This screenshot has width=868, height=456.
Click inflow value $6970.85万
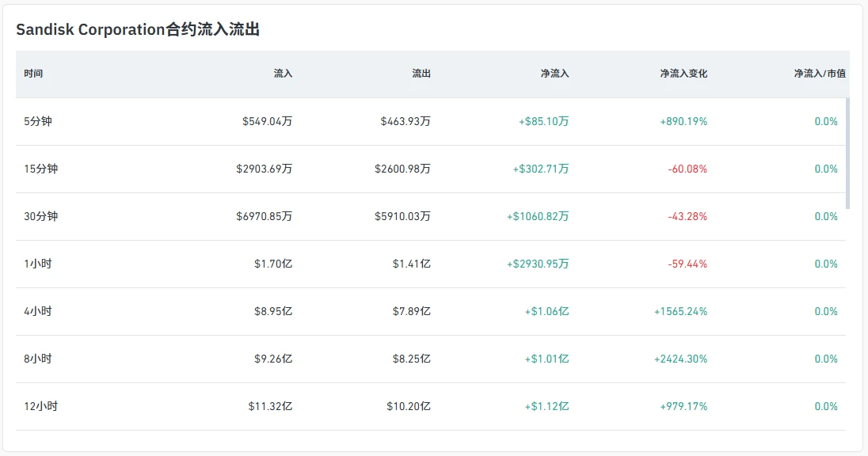point(264,216)
